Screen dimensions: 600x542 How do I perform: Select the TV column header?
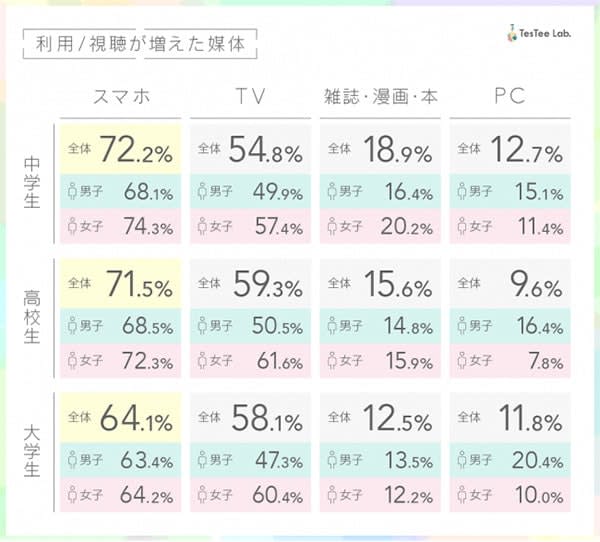click(x=251, y=96)
